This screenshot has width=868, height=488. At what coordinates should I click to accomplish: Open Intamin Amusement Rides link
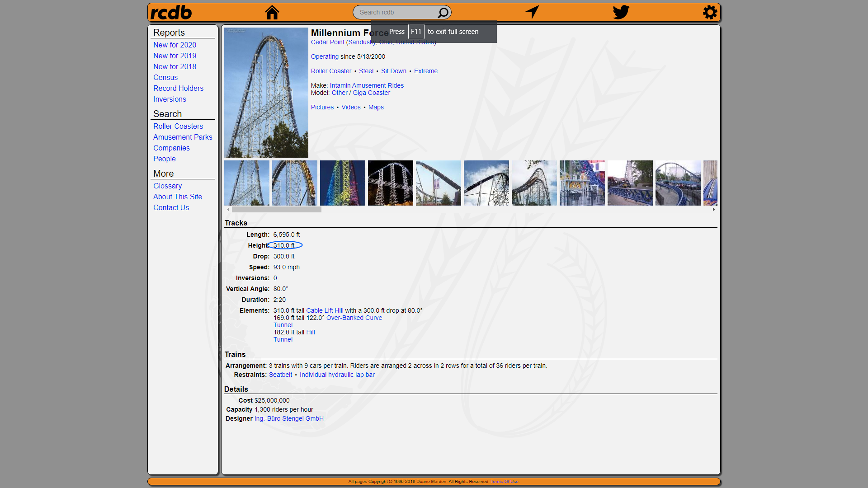point(367,85)
